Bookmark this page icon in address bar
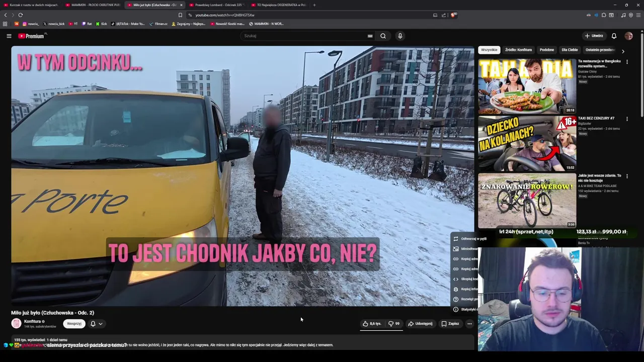 (180, 15)
